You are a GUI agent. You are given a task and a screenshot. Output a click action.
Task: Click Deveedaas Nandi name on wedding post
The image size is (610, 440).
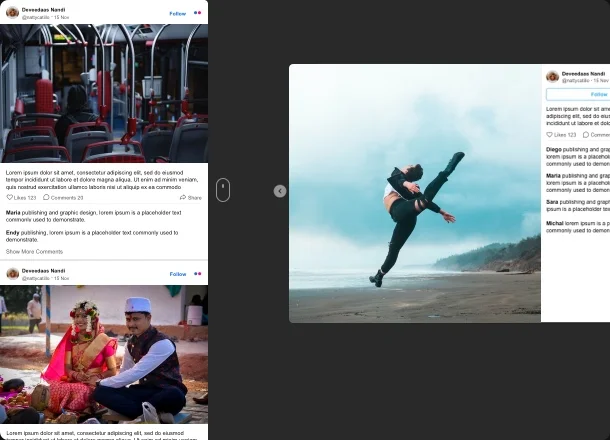tap(44, 271)
